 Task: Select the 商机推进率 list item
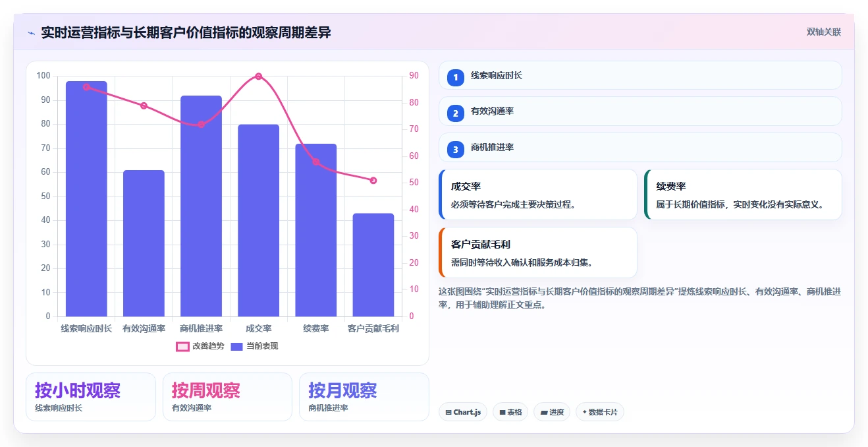click(x=640, y=147)
